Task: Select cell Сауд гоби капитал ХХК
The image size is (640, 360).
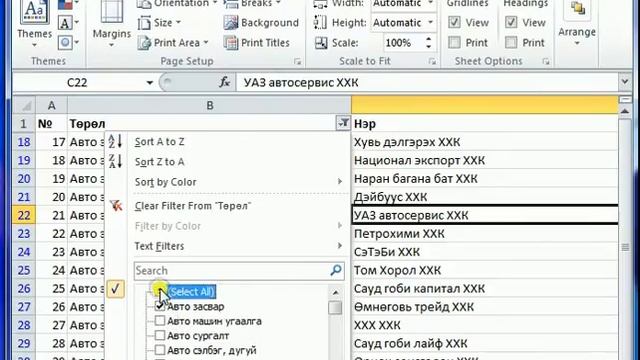Action: pyautogui.click(x=485, y=288)
